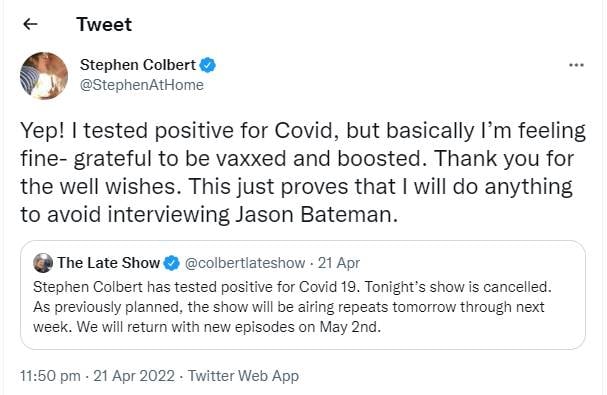Click the quoted tweet's 21 Apr date
This screenshot has width=607, height=395.
(x=339, y=263)
